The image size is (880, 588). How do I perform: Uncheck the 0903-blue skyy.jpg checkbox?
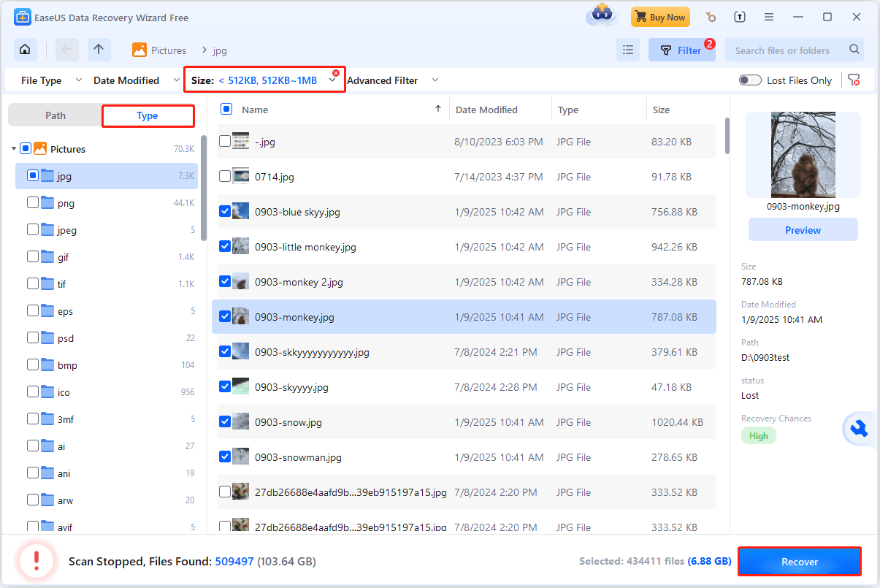[x=225, y=212]
